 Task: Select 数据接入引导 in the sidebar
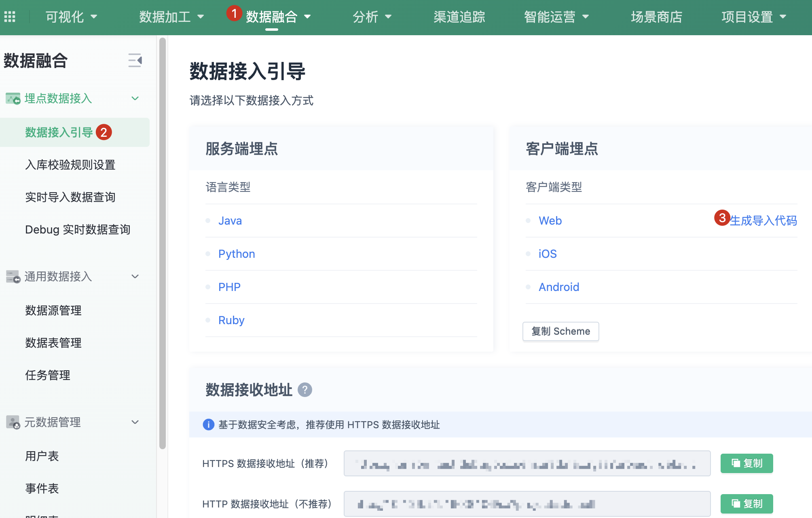[x=59, y=132]
